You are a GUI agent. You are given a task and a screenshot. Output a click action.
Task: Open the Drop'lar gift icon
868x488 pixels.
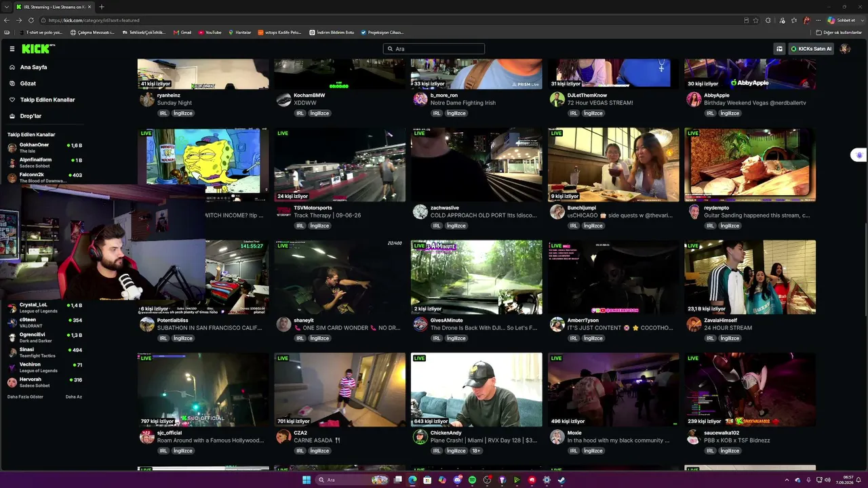(12, 116)
